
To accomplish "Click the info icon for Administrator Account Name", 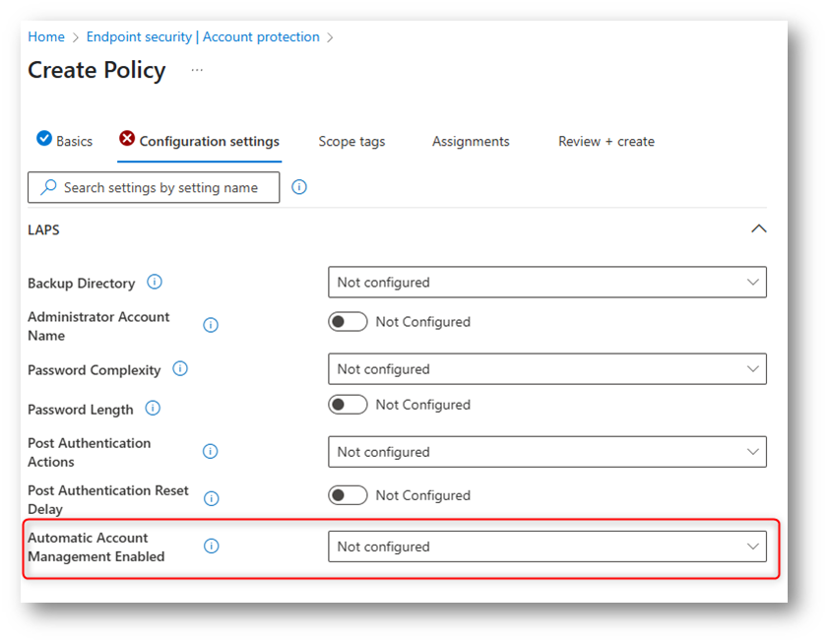I will [211, 325].
